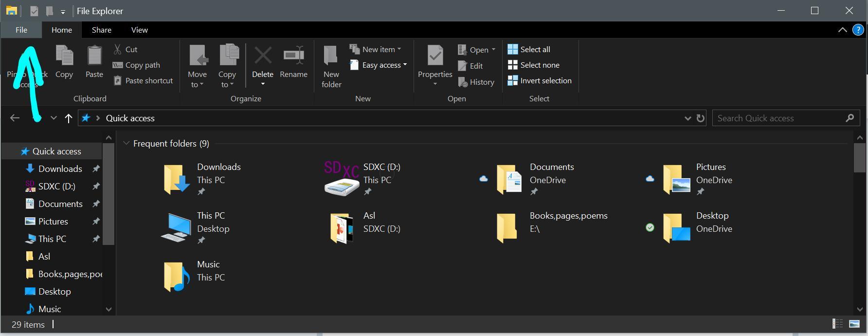Image resolution: width=868 pixels, height=336 pixels.
Task: Select Documents in navigation pane
Action: (52, 204)
